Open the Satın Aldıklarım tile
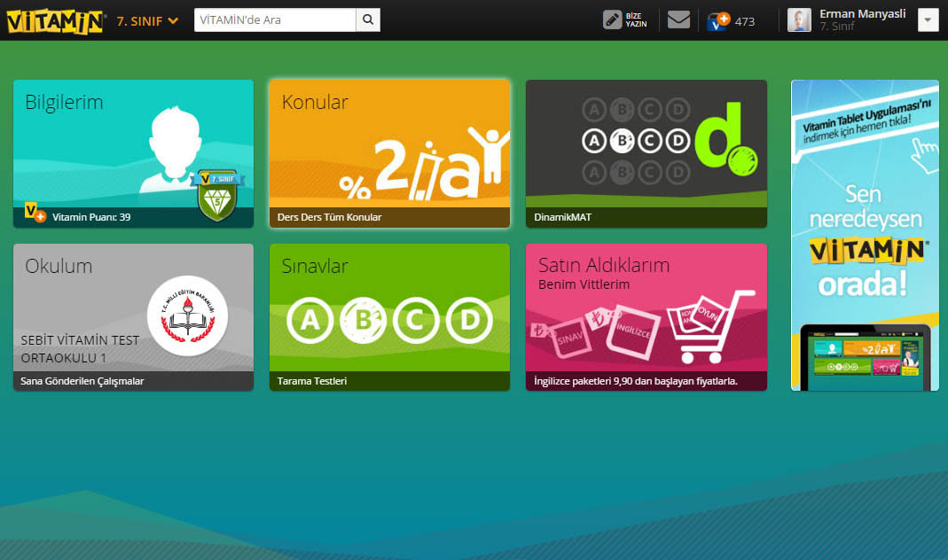Viewport: 948px width, 560px height. 646,317
